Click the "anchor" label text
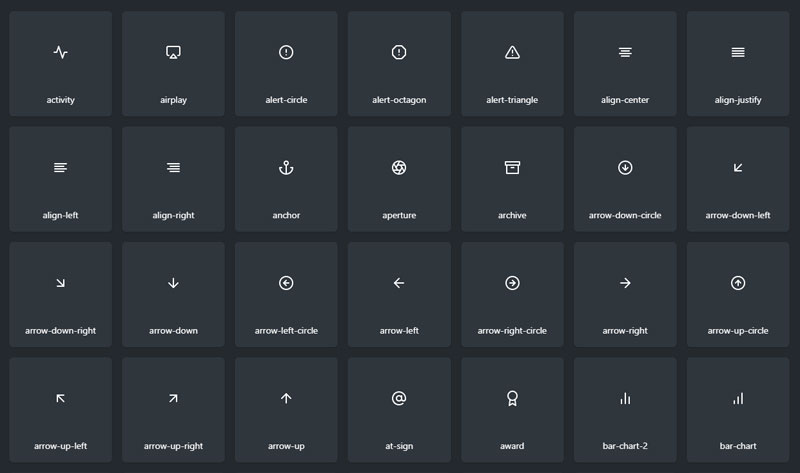Image resolution: width=800 pixels, height=473 pixels. click(286, 215)
